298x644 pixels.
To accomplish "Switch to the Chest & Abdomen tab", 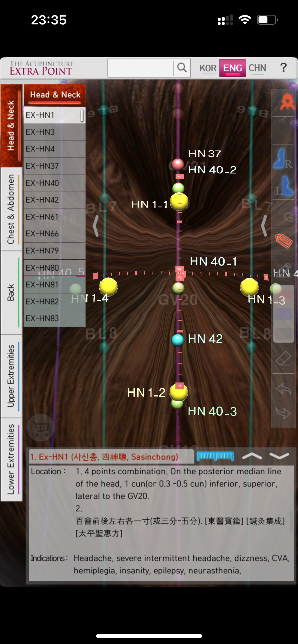I will point(11,209).
